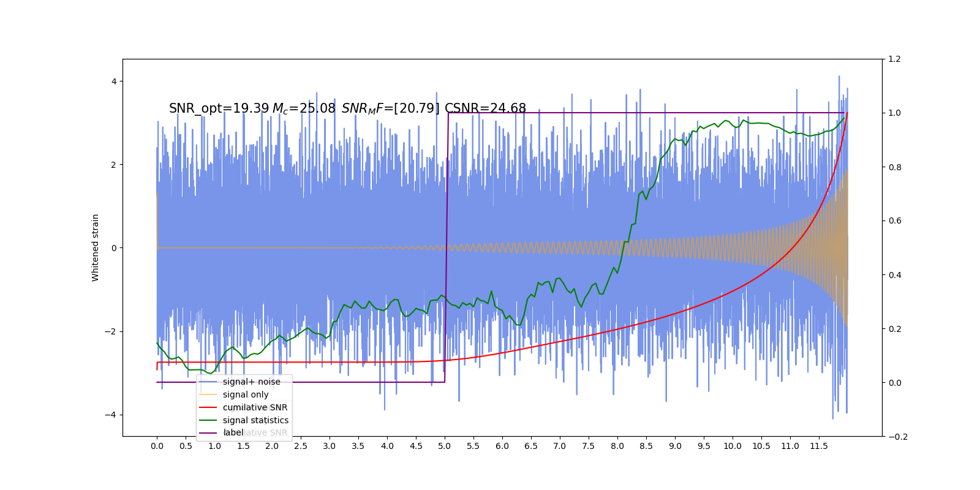Click the 'SNR_MF=[20.79]' annotation text
Viewport: 980px width, 490px height.
[390, 108]
